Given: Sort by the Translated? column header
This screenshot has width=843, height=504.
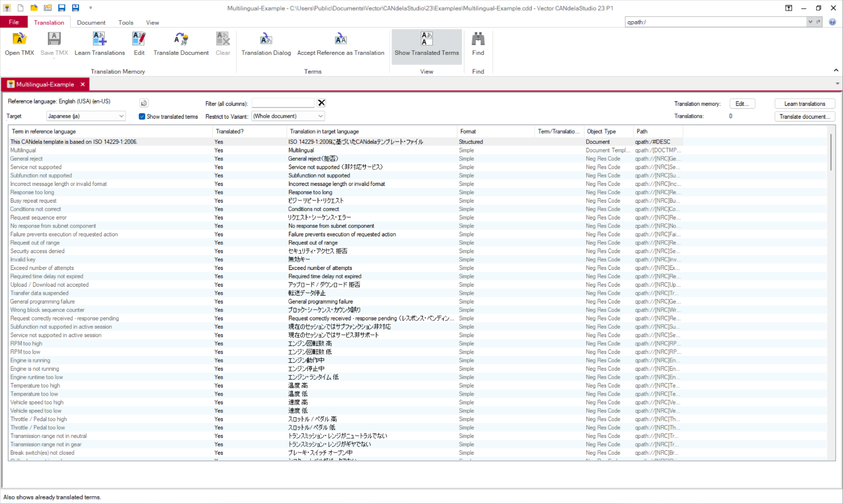Looking at the screenshot, I should pos(249,132).
